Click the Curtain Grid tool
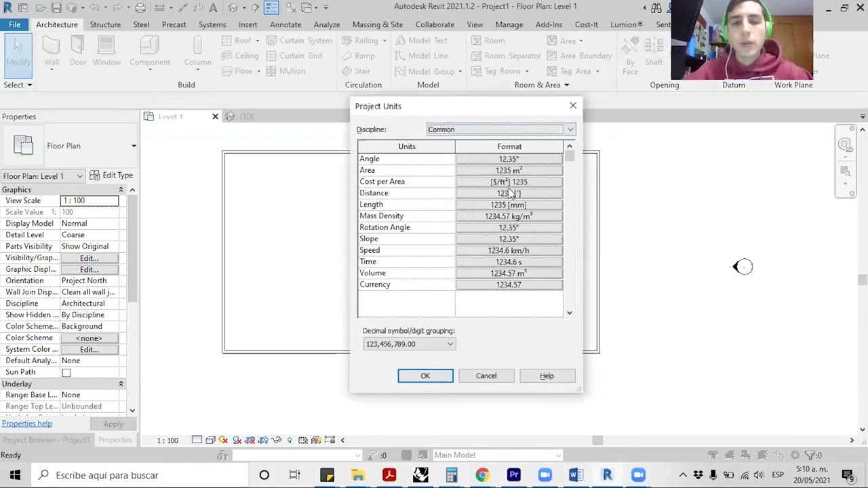This screenshot has width=868, height=488. coord(294,56)
